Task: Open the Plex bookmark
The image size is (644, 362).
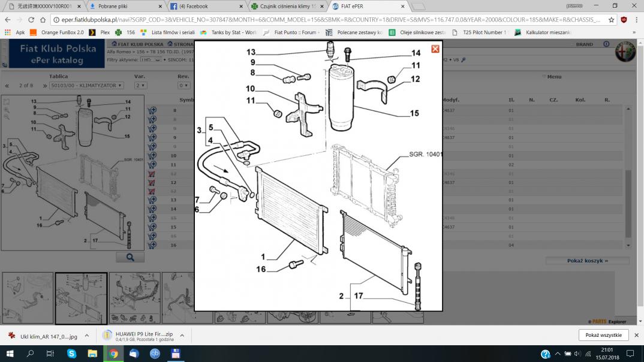Action: (100, 32)
